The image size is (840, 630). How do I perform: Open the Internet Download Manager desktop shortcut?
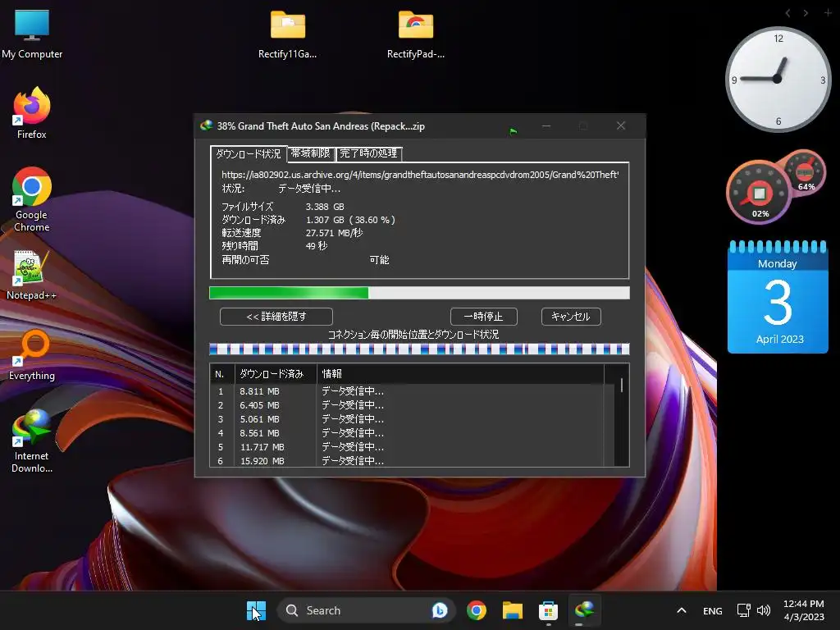pos(32,441)
